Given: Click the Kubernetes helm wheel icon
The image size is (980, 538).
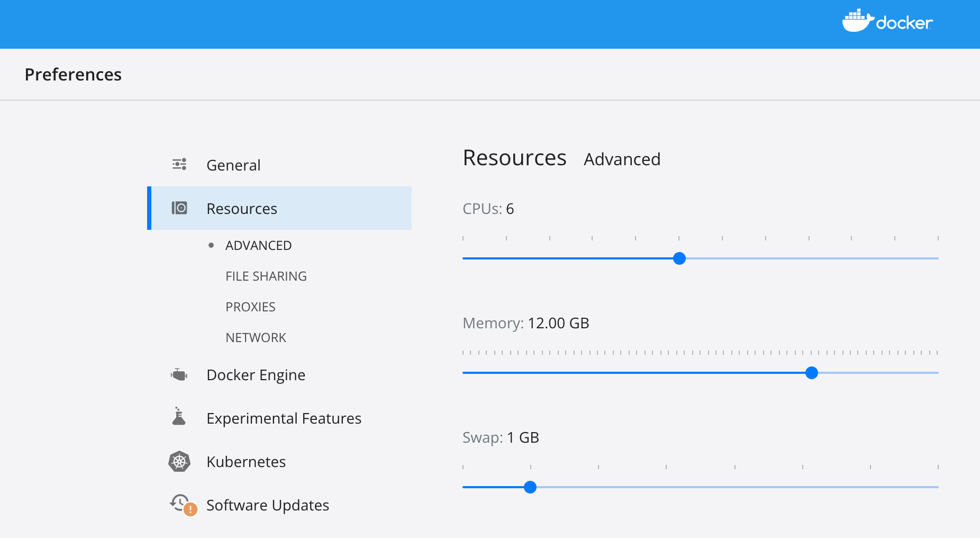Looking at the screenshot, I should [x=179, y=462].
